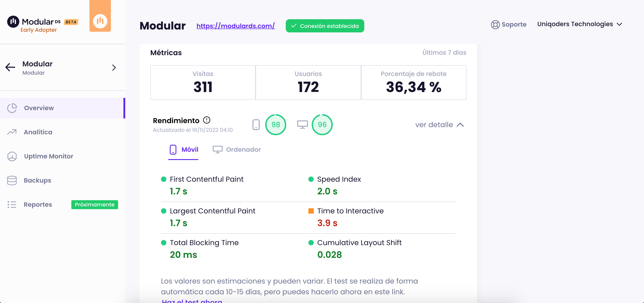Viewport: 644px width, 303px height.
Task: Click the Conexión establecida button
Action: [325, 26]
